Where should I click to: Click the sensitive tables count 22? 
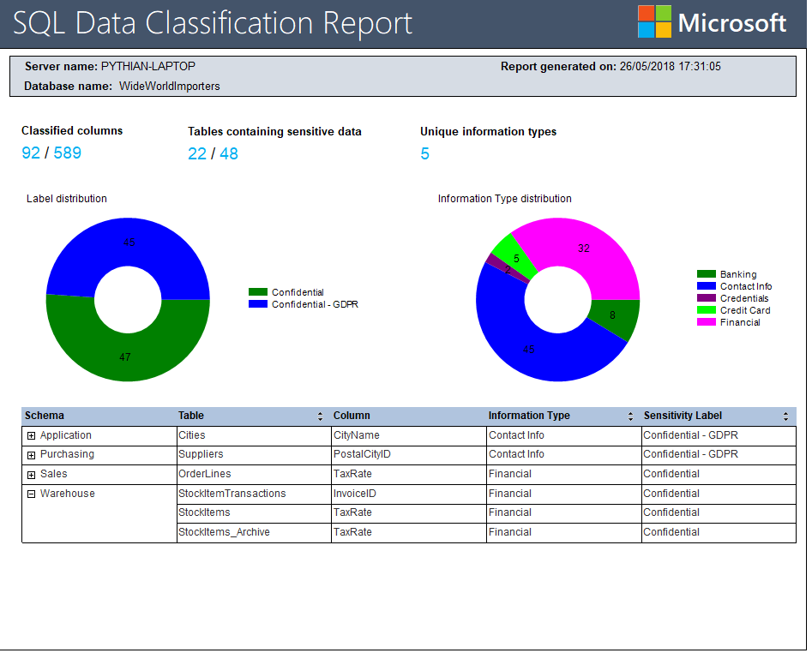pos(197,154)
